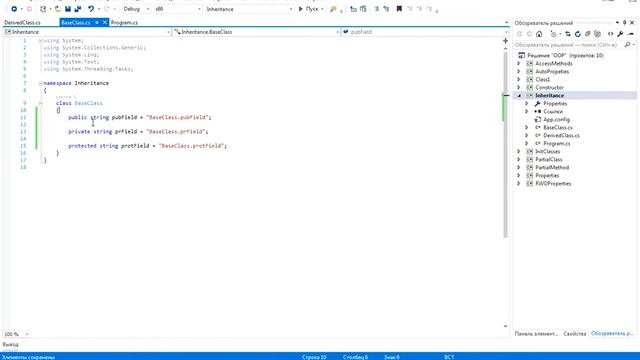Expand the Ссылки references node

[x=527, y=111]
